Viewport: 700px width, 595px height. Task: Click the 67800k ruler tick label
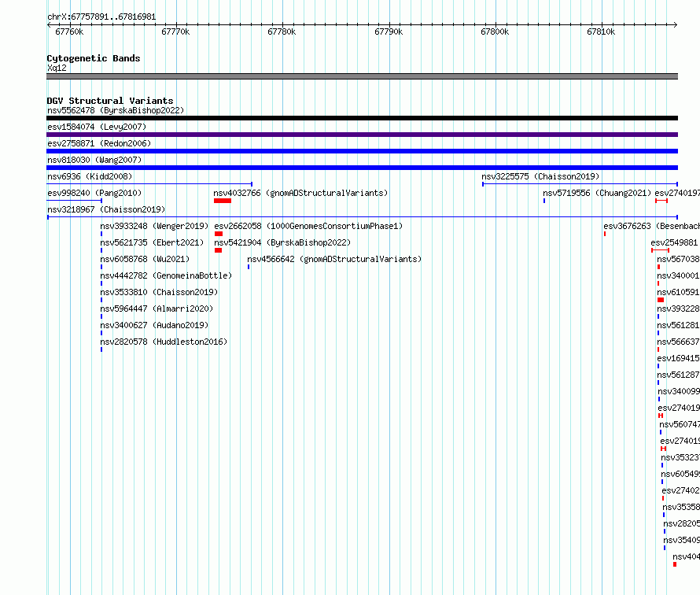click(495, 31)
